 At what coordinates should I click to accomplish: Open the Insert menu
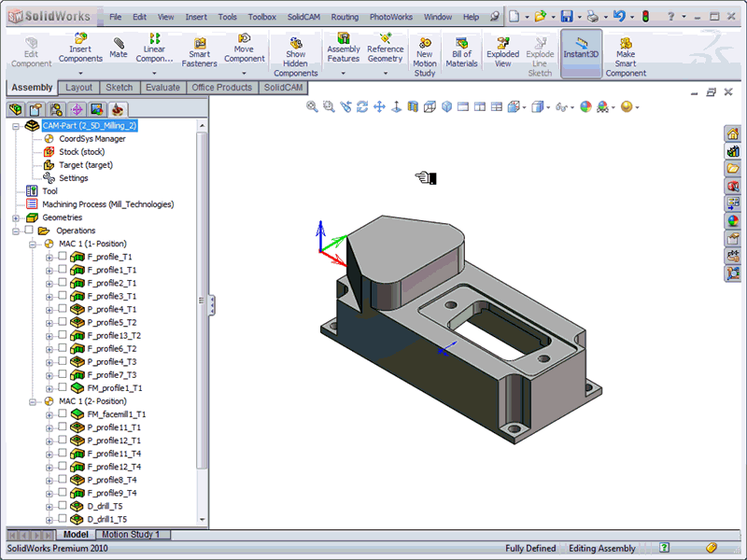[x=196, y=17]
